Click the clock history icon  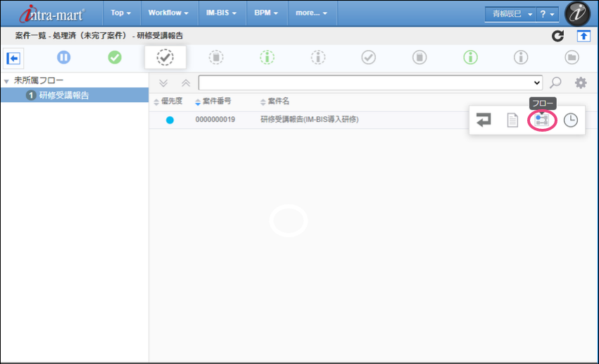(x=571, y=120)
